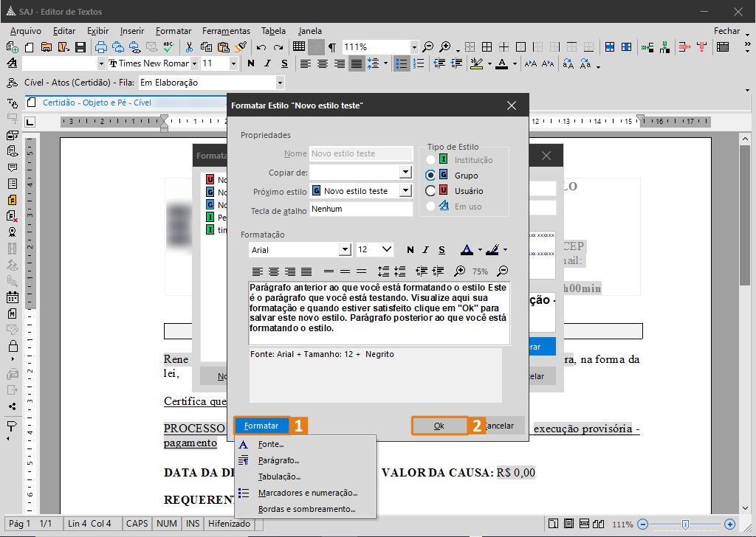Toggle Hifenizado in the status bar
756x537 pixels.
(230, 524)
